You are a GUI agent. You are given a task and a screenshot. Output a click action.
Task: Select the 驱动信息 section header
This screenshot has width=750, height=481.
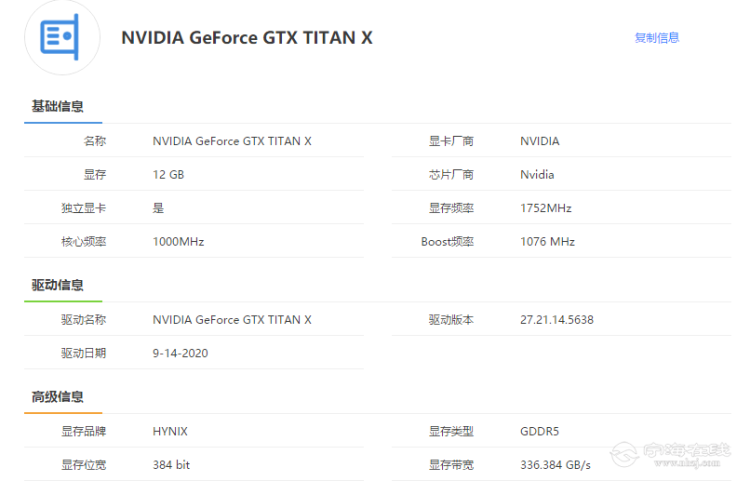click(x=57, y=286)
